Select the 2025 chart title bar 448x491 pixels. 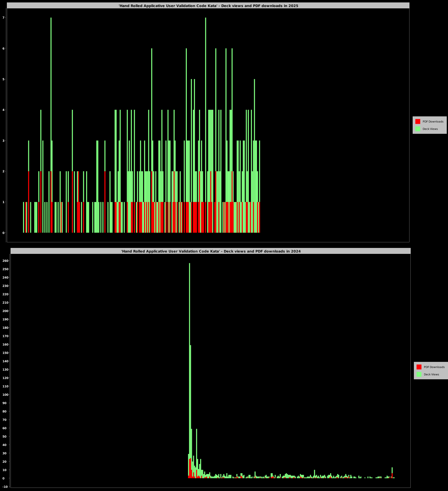(208, 6)
